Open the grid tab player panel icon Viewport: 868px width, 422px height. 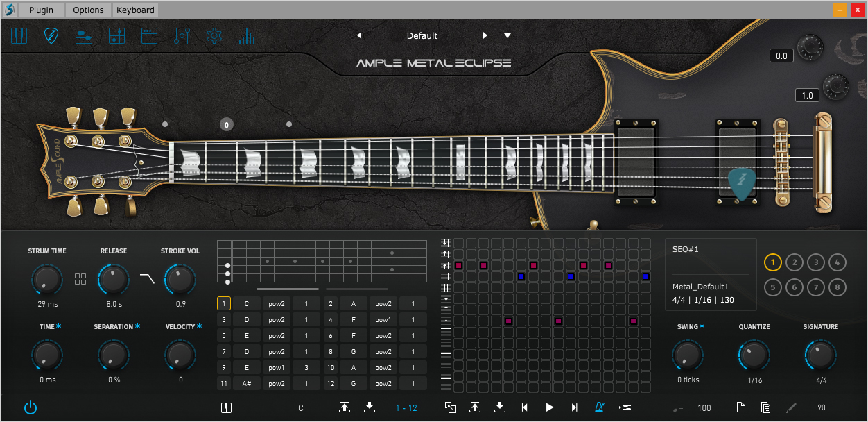click(116, 35)
